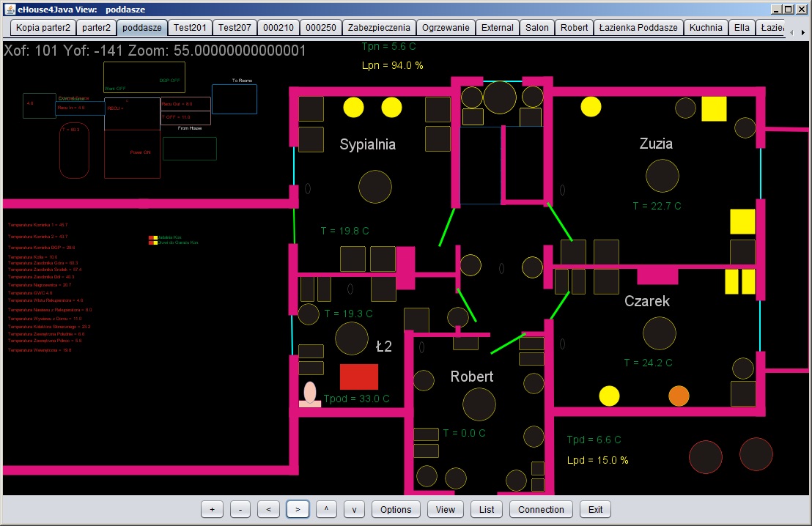Click the large central lamp circle in Sypialnia
The width and height of the screenshot is (812, 526).
coord(375,186)
